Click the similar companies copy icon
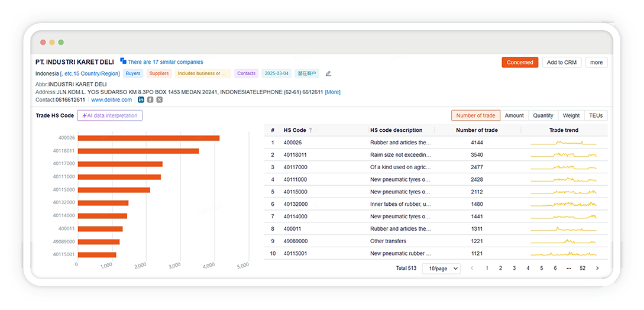The image size is (644, 310). pyautogui.click(x=123, y=61)
